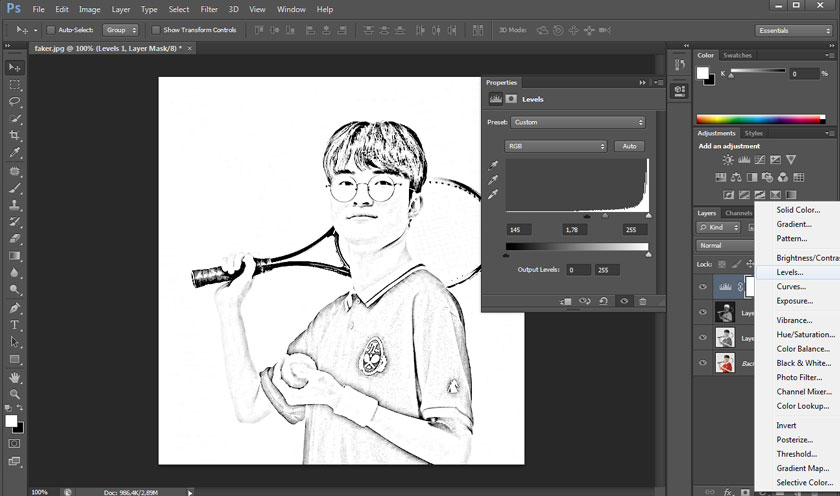Open the Normal blend mode dropdown
The image size is (840, 496).
(726, 245)
